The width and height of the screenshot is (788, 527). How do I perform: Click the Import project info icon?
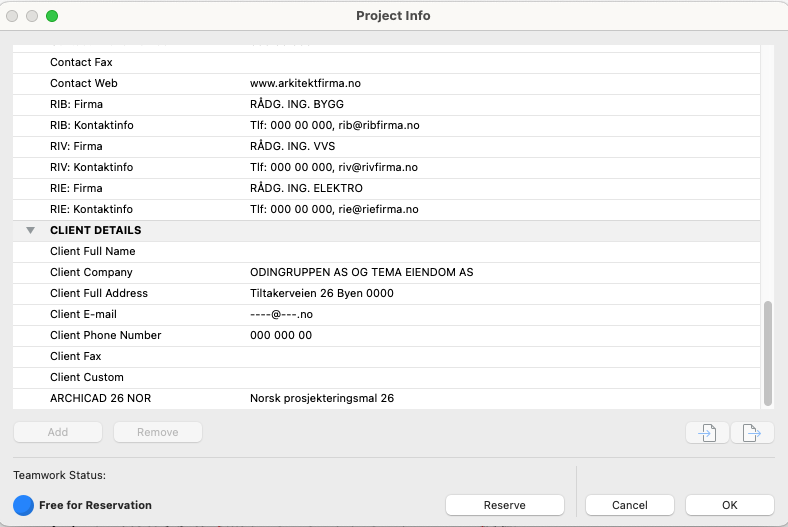[x=707, y=432]
